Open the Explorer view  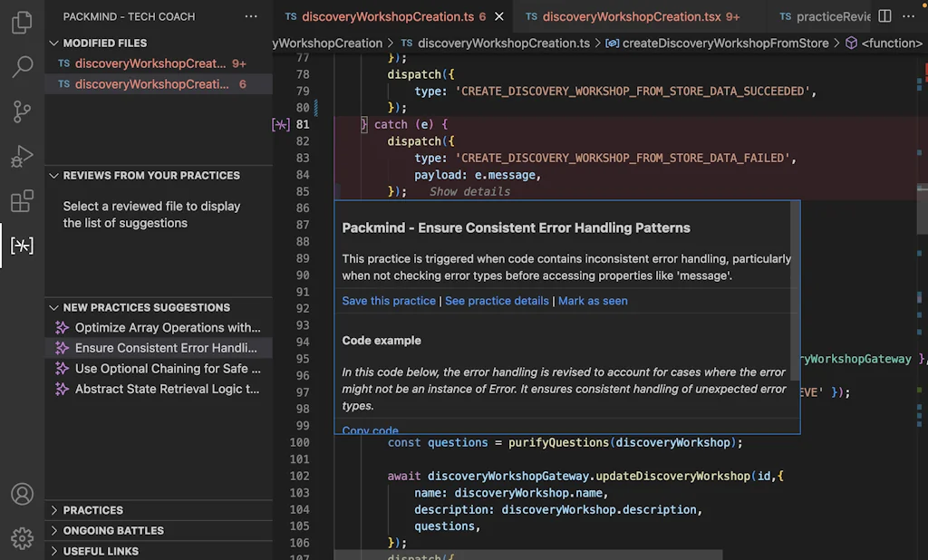point(22,23)
